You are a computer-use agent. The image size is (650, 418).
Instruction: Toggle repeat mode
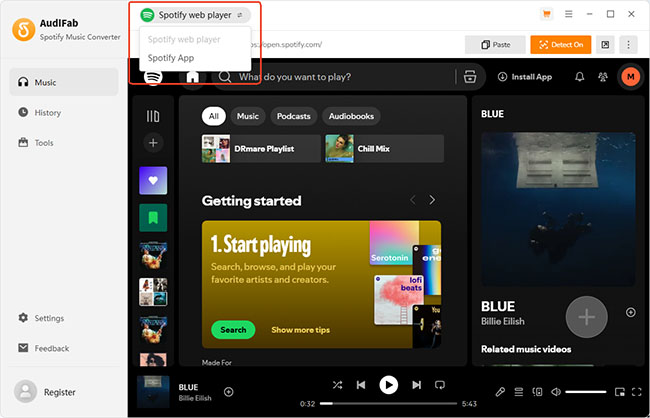click(440, 385)
